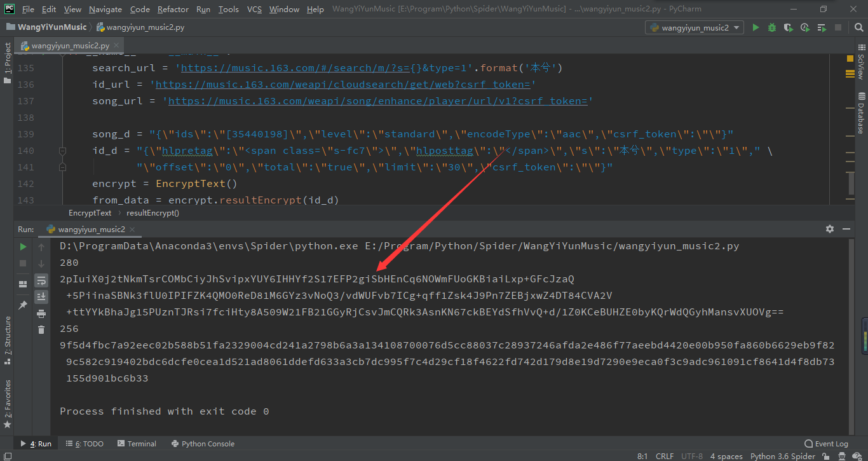Change CRLF line separator in status bar
Image resolution: width=868 pixels, height=461 pixels.
(x=665, y=456)
